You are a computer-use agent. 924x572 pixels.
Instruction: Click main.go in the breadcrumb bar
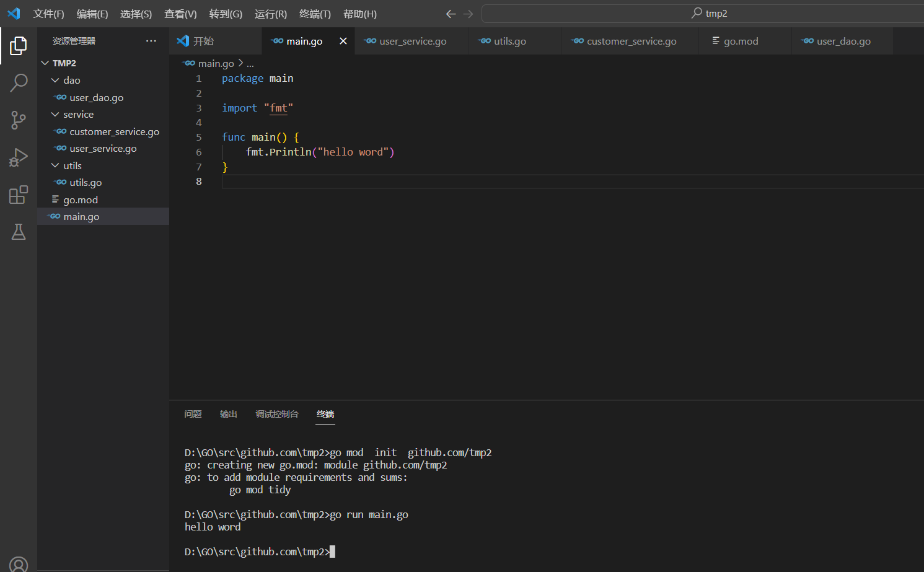[216, 63]
